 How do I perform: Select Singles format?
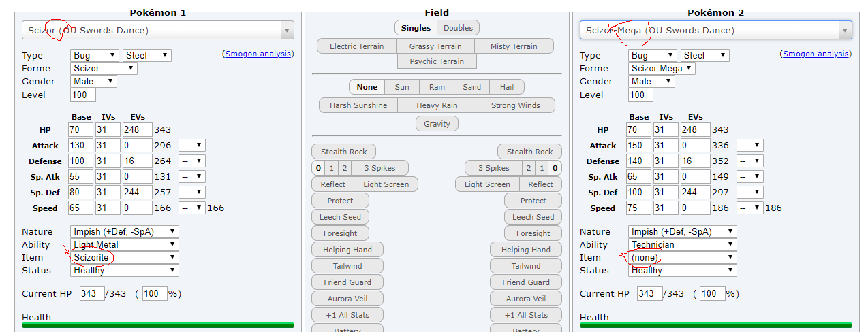point(416,28)
